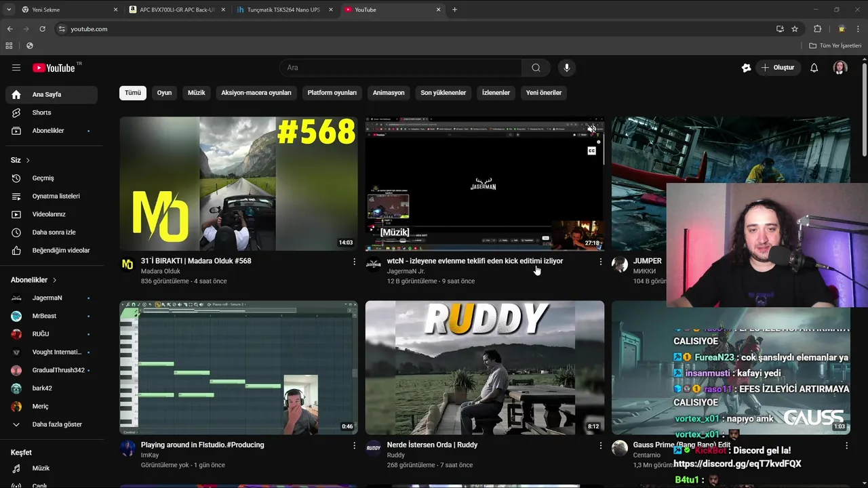
Task: Open MrBeast subscription channel
Action: click(52, 316)
